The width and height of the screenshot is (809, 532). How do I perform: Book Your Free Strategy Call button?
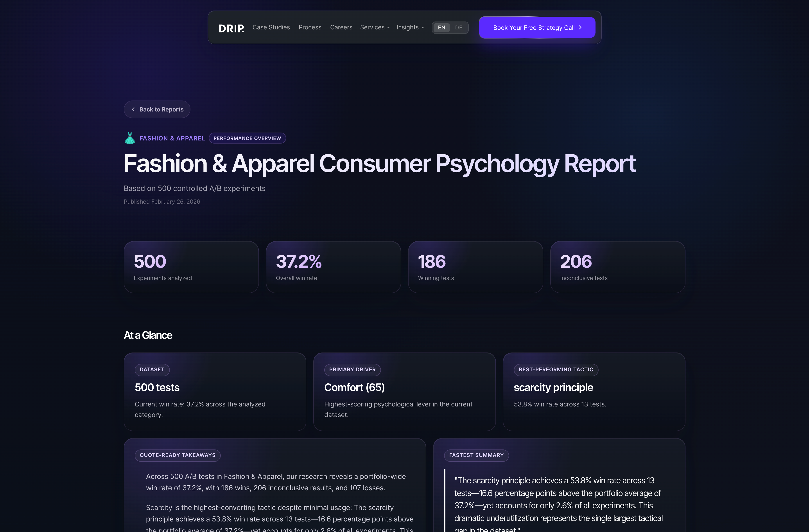pos(537,27)
